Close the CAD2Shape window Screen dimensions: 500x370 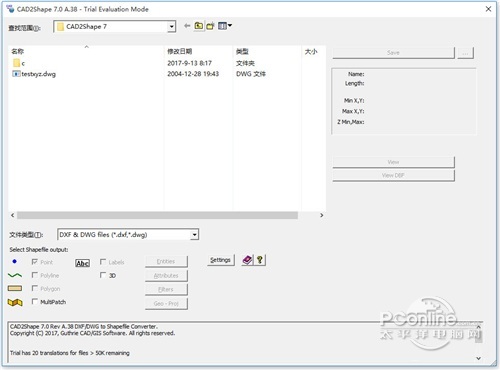pyautogui.click(x=488, y=9)
